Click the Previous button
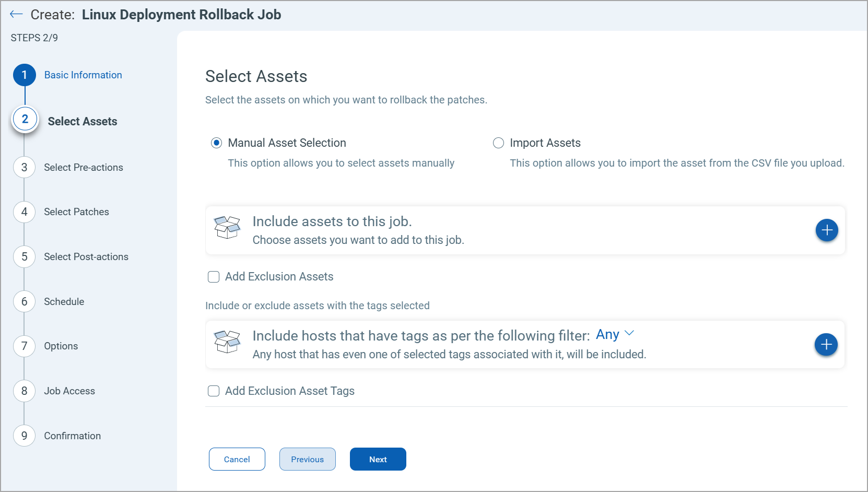 [307, 459]
